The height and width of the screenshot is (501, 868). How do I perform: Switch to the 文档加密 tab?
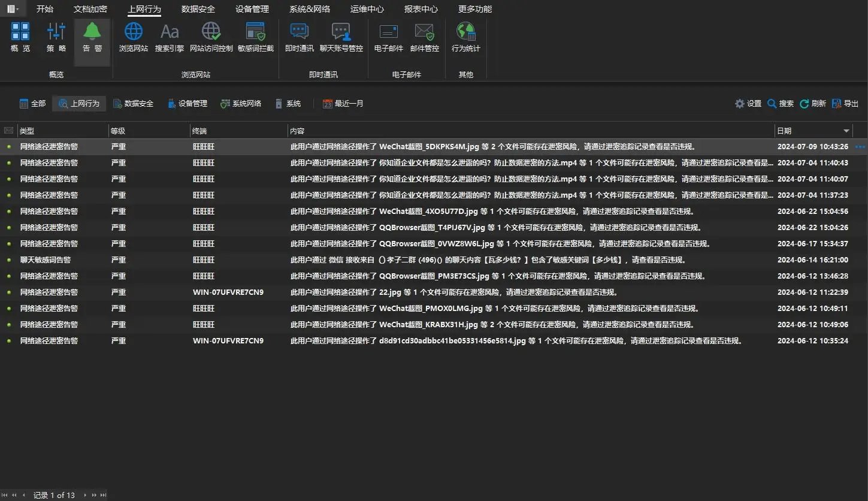pyautogui.click(x=90, y=9)
